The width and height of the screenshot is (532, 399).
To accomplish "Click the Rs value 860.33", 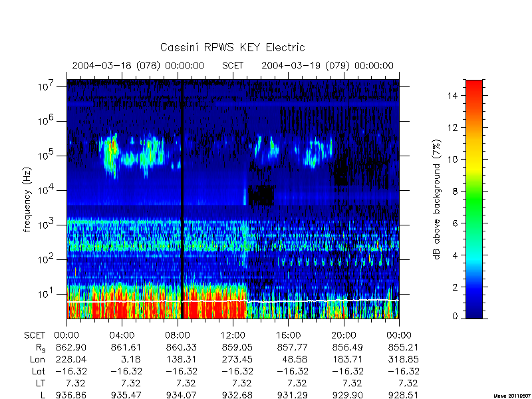I will click(181, 347).
